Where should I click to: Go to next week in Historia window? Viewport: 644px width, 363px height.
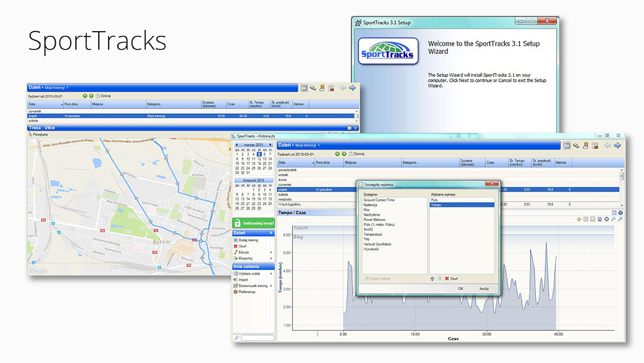click(x=344, y=154)
